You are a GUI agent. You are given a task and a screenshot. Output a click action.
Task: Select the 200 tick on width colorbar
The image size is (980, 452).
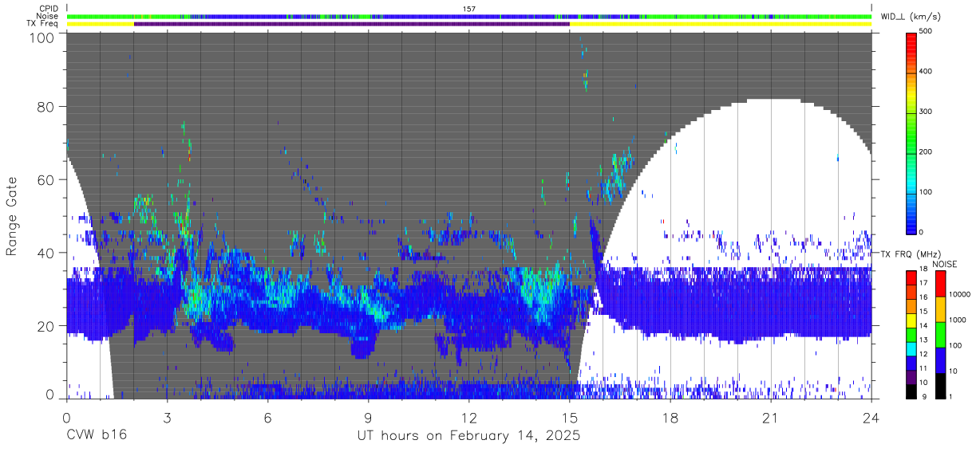pyautogui.click(x=926, y=151)
